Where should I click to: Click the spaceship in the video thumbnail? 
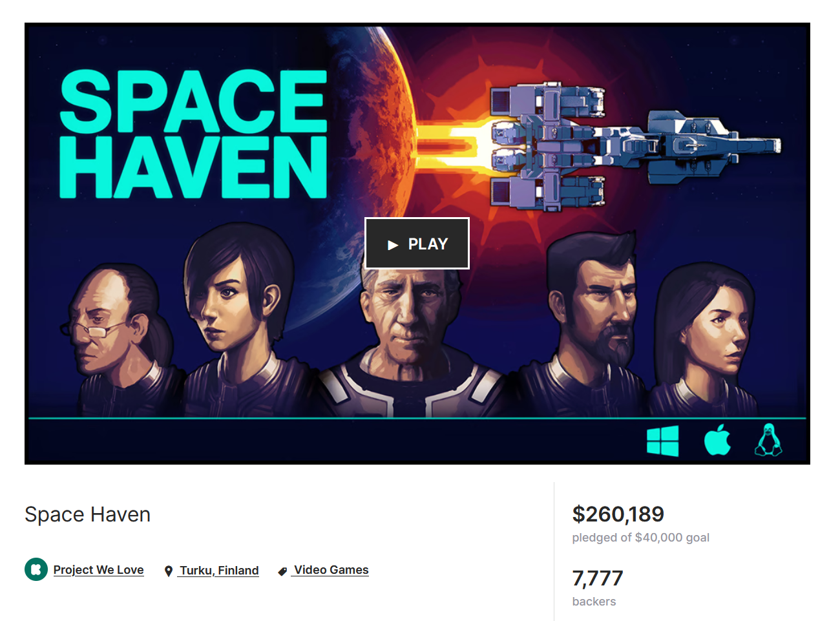pos(636,146)
